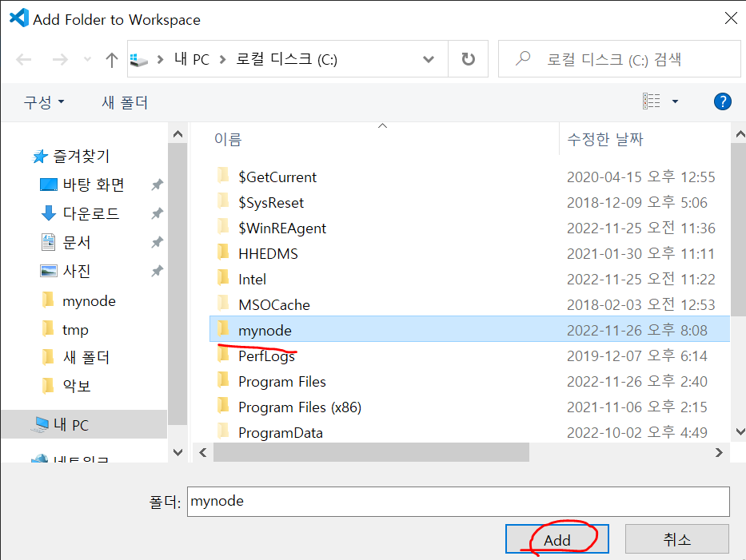Click 새 폴더 to create a new folder

click(x=125, y=101)
